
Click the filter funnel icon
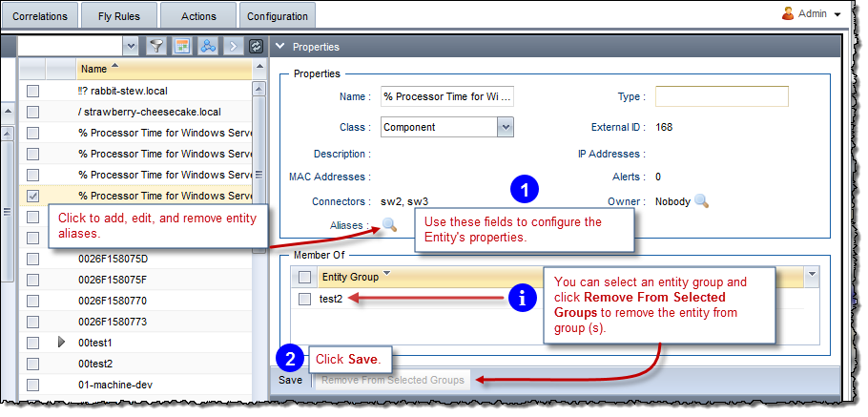[157, 46]
